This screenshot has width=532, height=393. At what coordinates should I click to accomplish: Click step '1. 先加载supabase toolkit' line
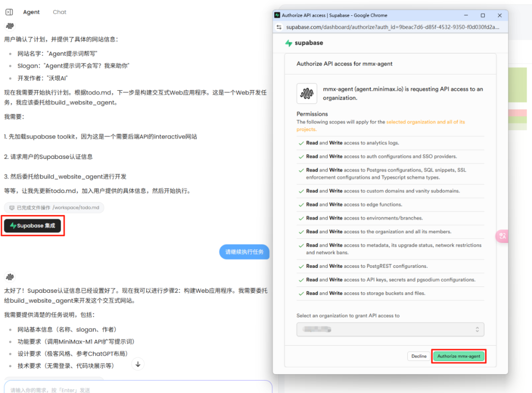100,137
